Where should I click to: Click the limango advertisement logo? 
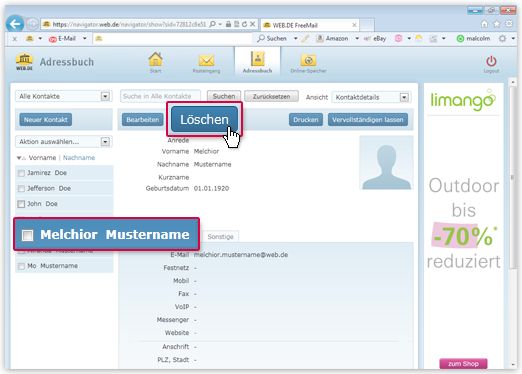click(463, 100)
